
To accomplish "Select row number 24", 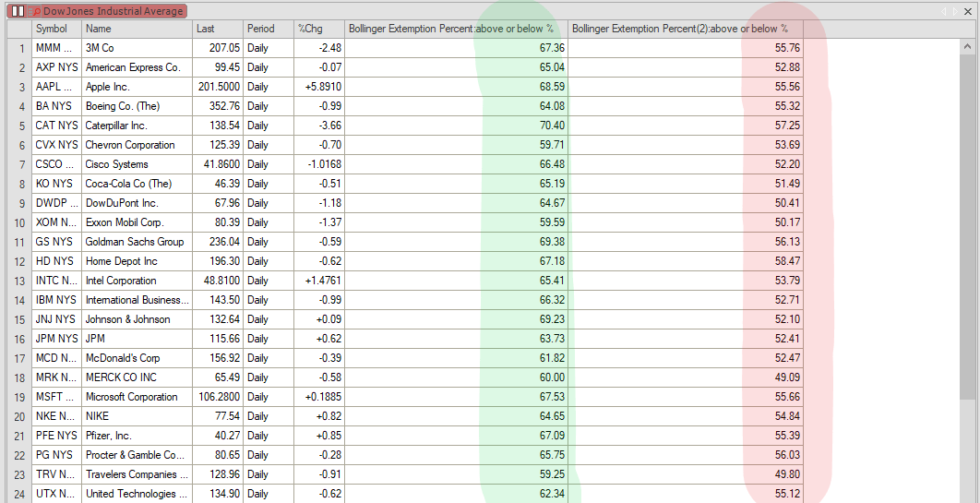I will tap(20, 495).
